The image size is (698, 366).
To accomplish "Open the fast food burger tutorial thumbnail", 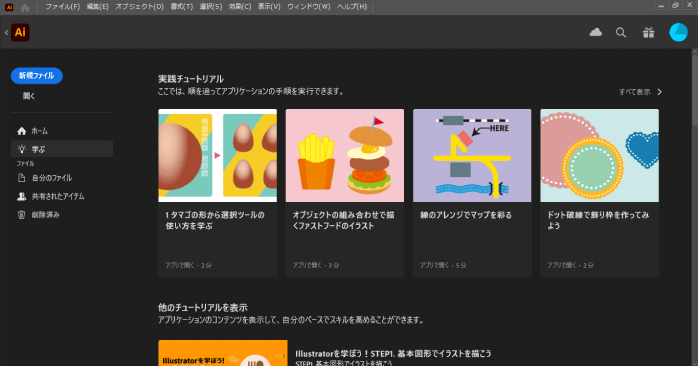I will point(345,155).
